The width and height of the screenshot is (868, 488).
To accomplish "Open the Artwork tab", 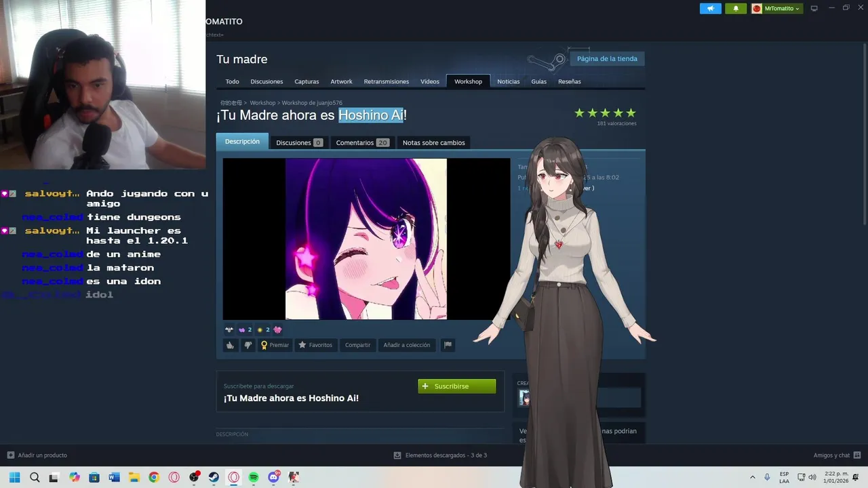I will (341, 81).
